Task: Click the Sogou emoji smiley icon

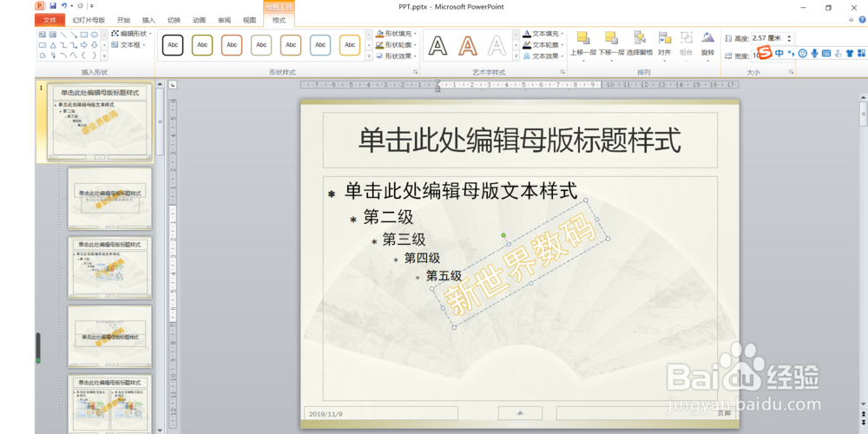Action: [803, 53]
